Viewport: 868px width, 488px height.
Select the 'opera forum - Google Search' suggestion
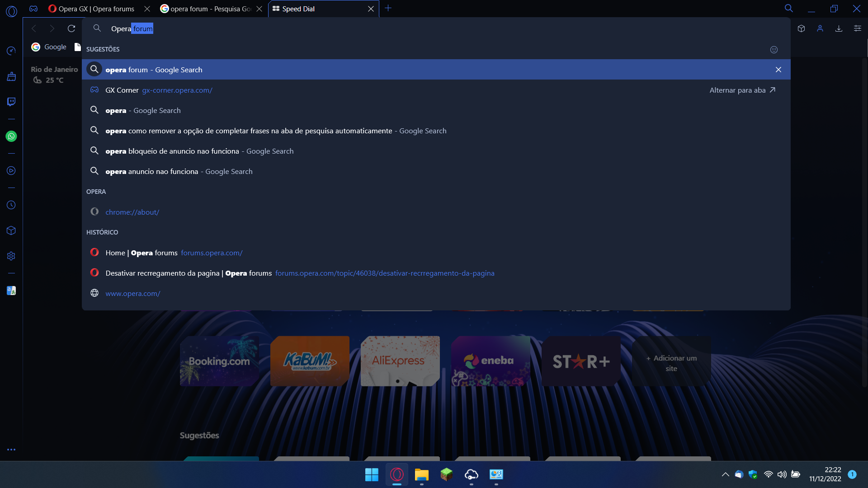[x=436, y=70]
